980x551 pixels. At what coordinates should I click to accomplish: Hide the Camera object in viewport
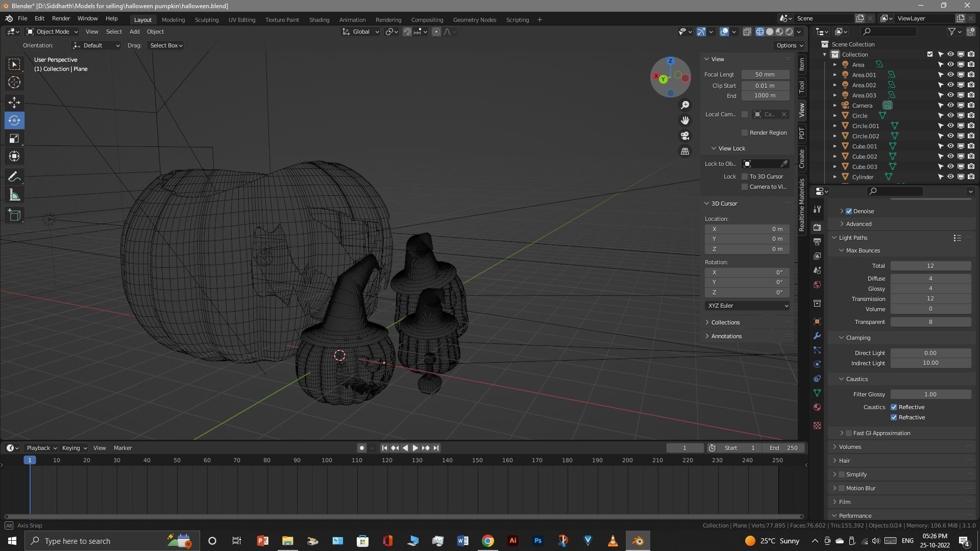pyautogui.click(x=950, y=106)
